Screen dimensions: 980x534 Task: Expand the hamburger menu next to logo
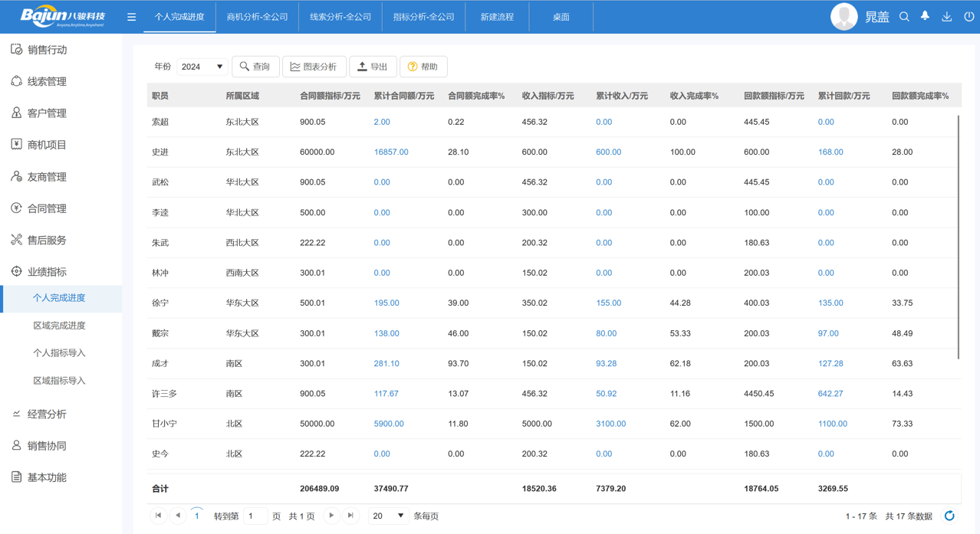[x=131, y=15]
